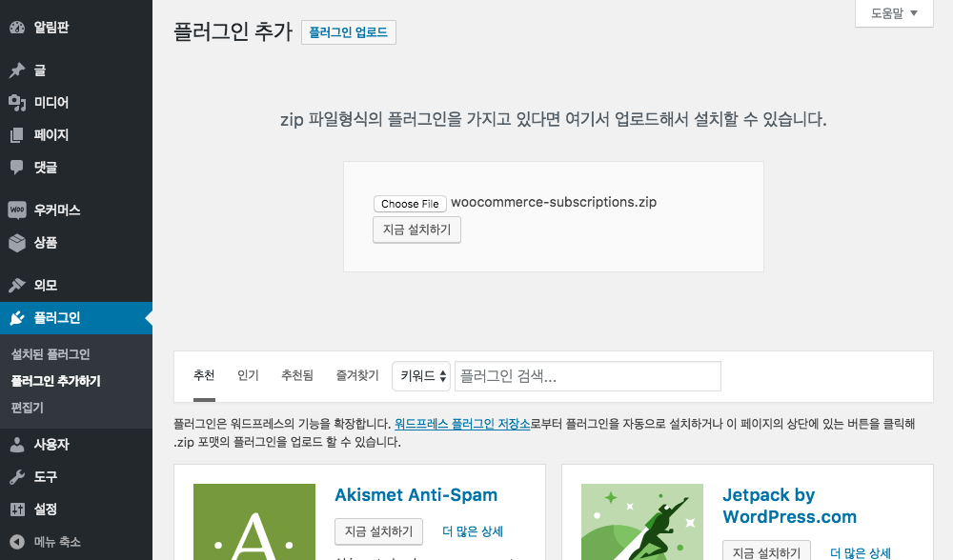
Task: Open the 키워드 search type dropdown
Action: click(x=420, y=376)
